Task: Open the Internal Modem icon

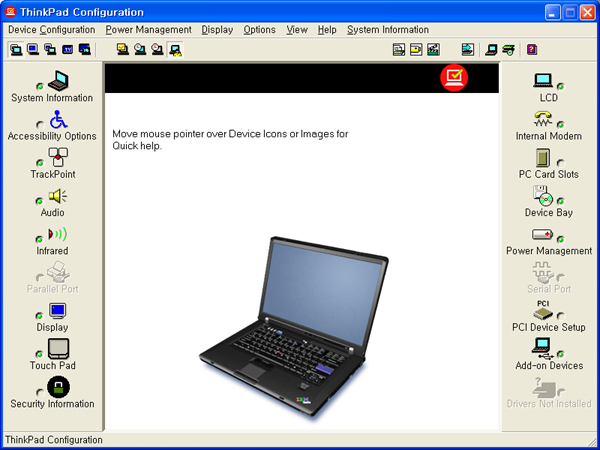Action: point(543,119)
